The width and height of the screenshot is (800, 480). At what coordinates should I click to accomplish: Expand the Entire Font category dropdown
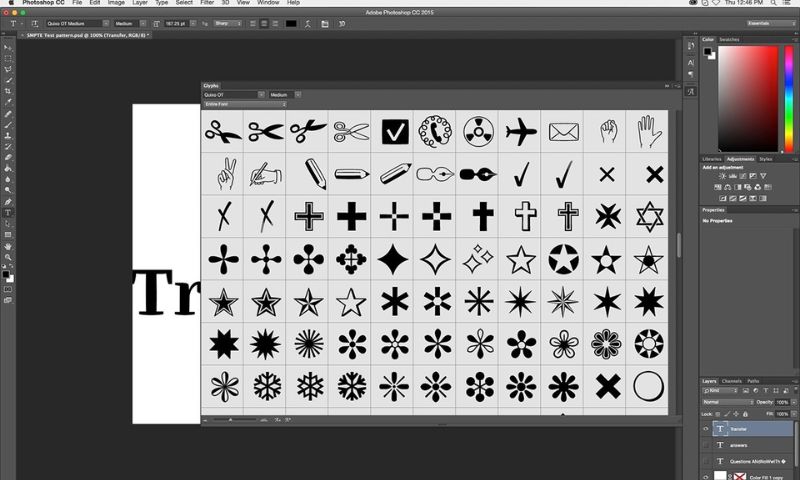pos(245,104)
